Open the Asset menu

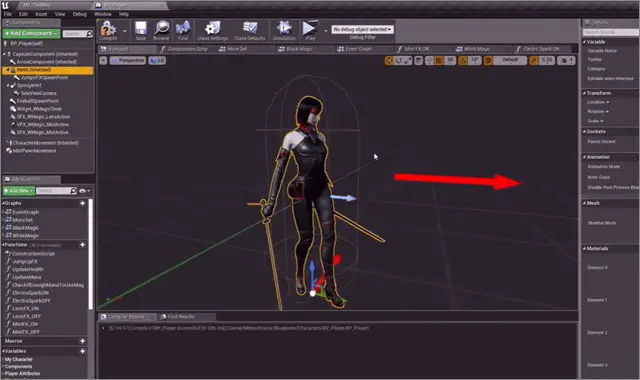[x=41, y=14]
